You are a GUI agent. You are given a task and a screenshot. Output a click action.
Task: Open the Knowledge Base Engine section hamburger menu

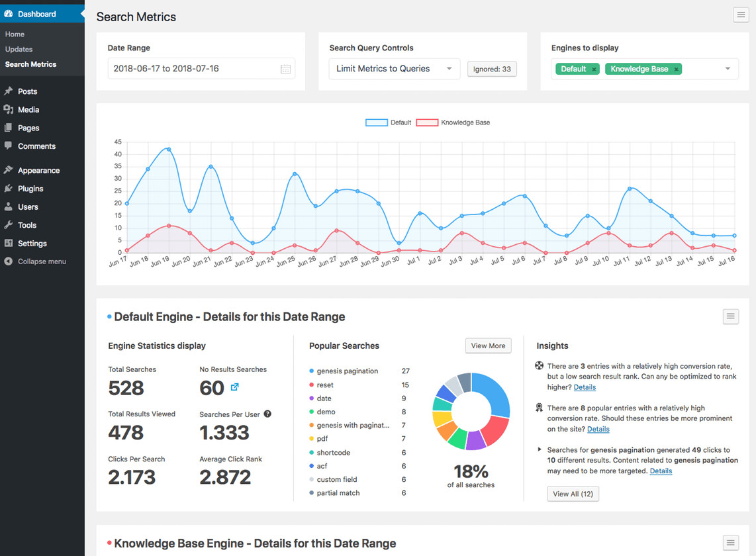point(730,543)
